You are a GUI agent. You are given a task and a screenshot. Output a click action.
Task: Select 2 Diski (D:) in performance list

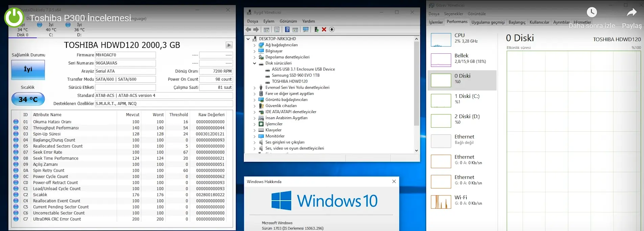coord(462,121)
